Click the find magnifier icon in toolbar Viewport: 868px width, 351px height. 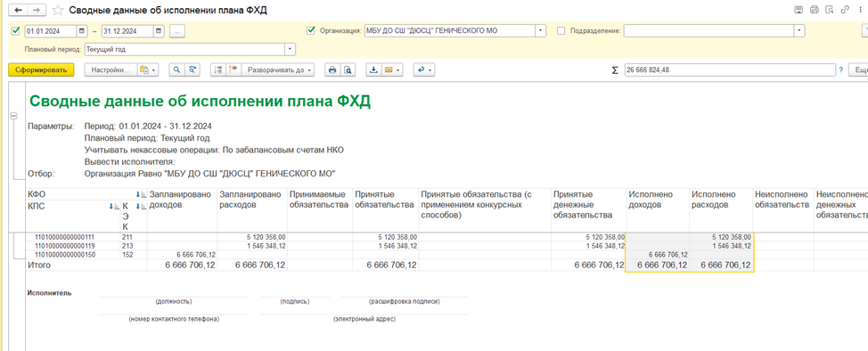point(176,69)
